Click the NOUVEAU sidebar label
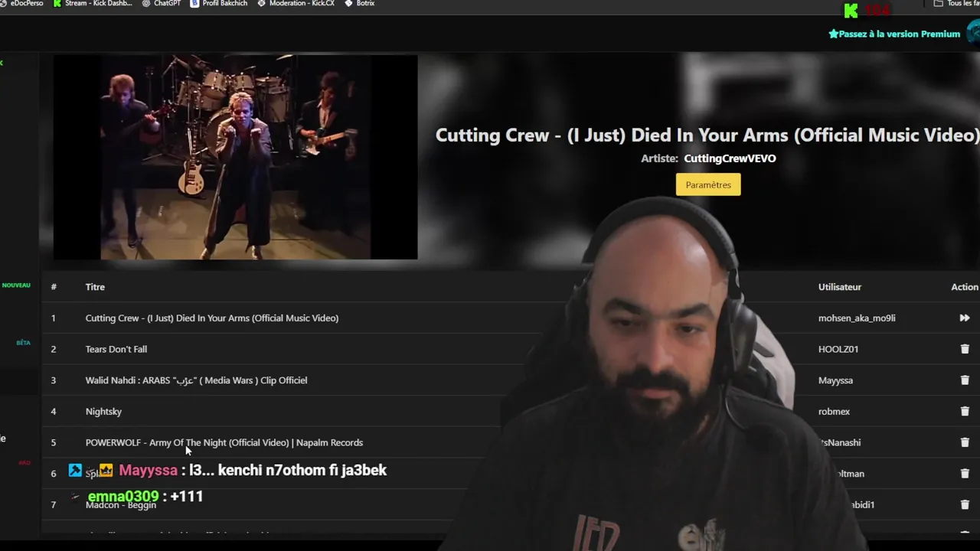The image size is (980, 551). coord(16,285)
